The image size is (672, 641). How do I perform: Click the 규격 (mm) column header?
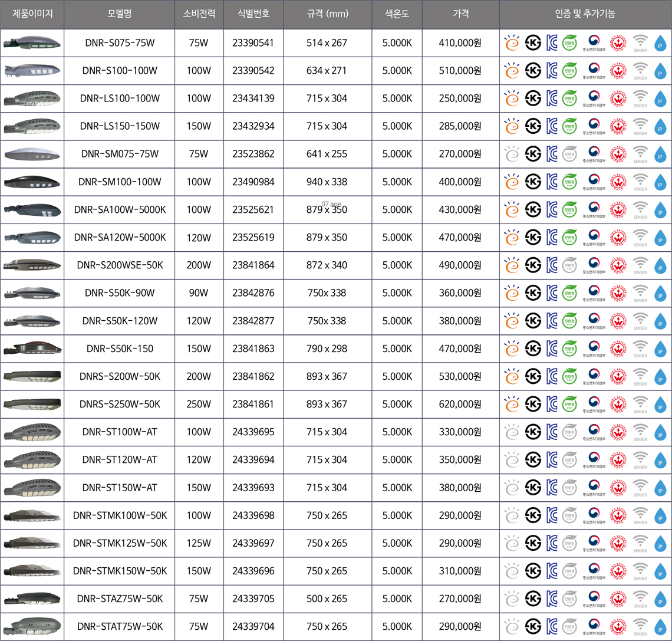pyautogui.click(x=327, y=14)
